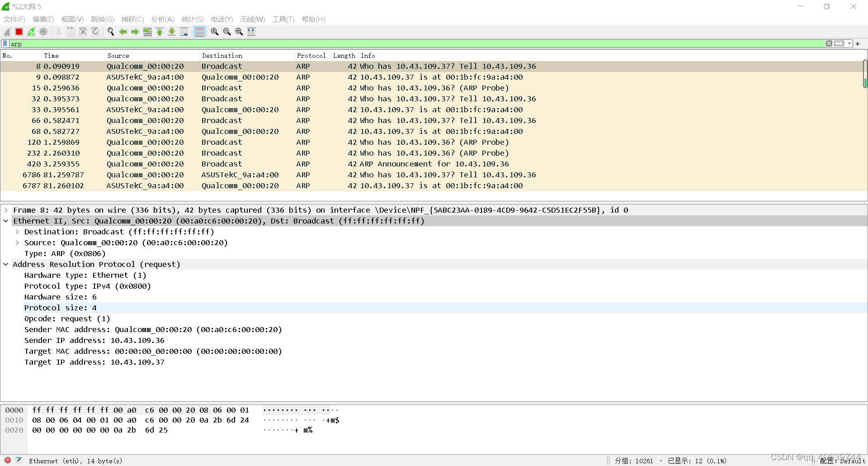Viewport: 868px width, 466px height.
Task: Expand the Frame 8 tree node
Action: pyautogui.click(x=6, y=210)
